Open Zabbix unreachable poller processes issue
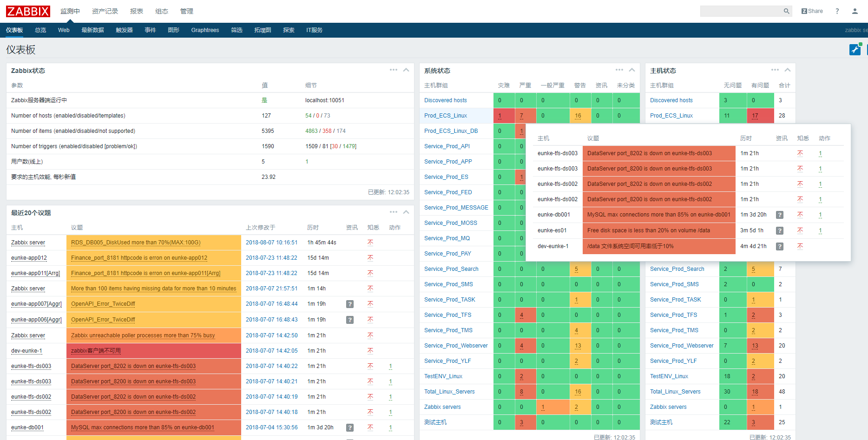The height and width of the screenshot is (440, 868). 143,335
